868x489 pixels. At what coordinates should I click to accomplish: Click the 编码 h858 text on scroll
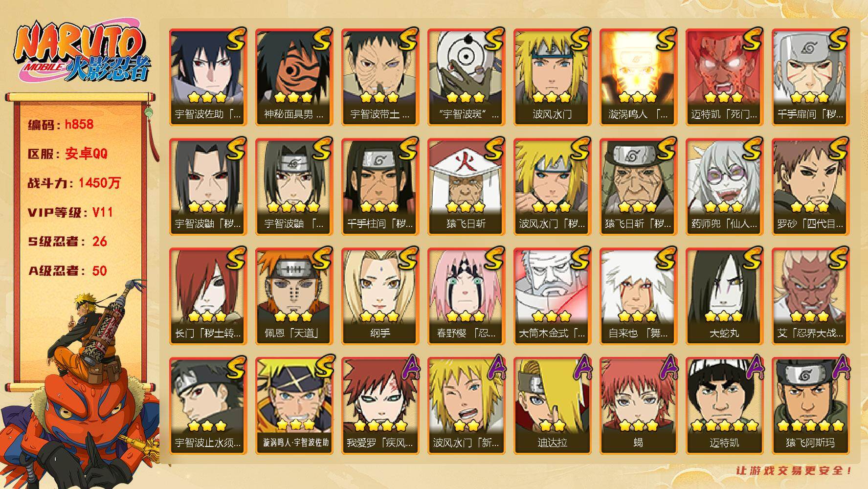[61, 124]
